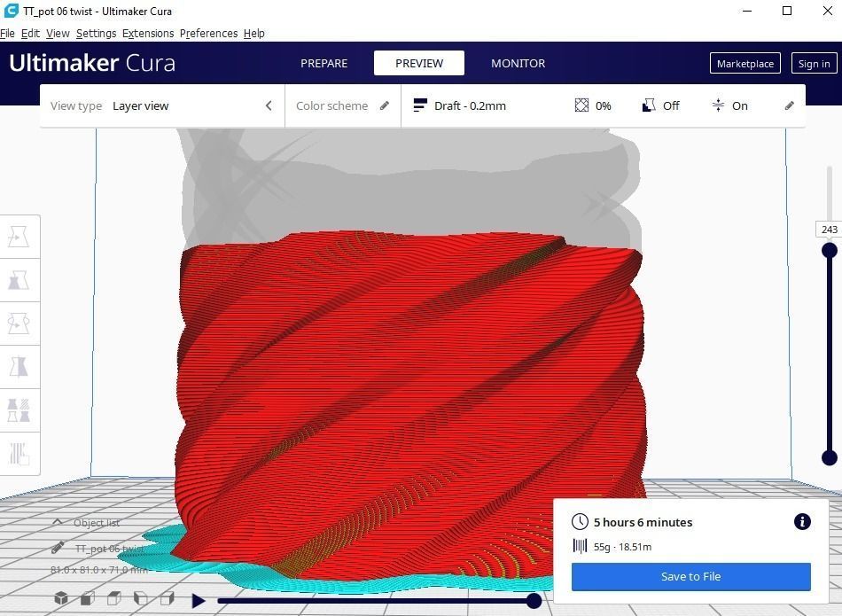Edit the Color scheme with pencil icon
Screen dimensions: 842x616
tap(385, 105)
